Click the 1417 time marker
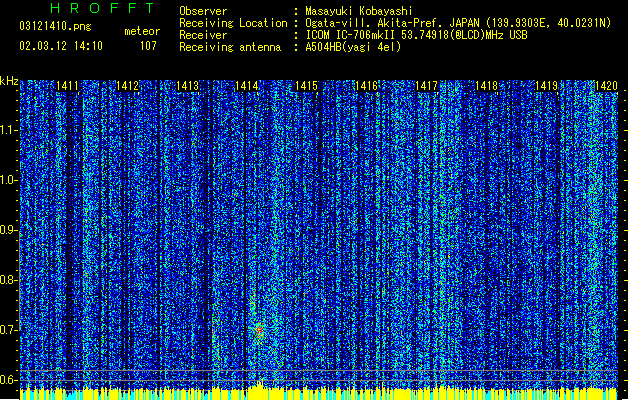This screenshot has width=629, height=400. pyautogui.click(x=426, y=85)
